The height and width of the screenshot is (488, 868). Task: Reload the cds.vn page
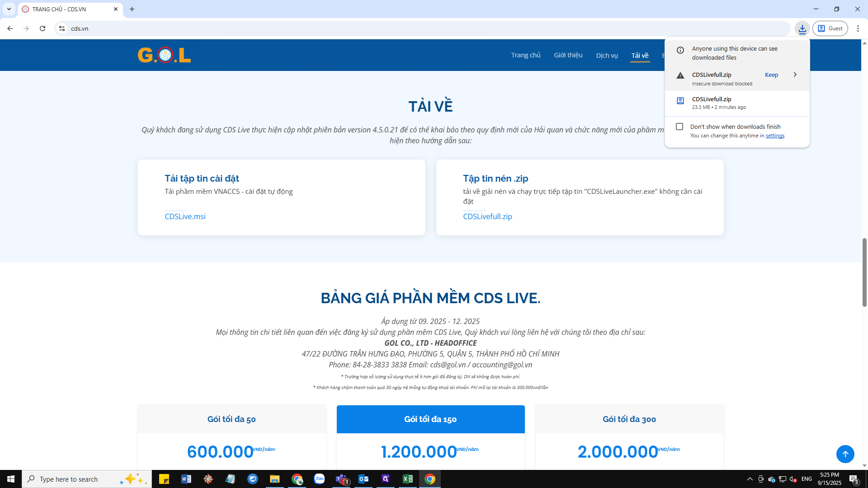(42, 28)
